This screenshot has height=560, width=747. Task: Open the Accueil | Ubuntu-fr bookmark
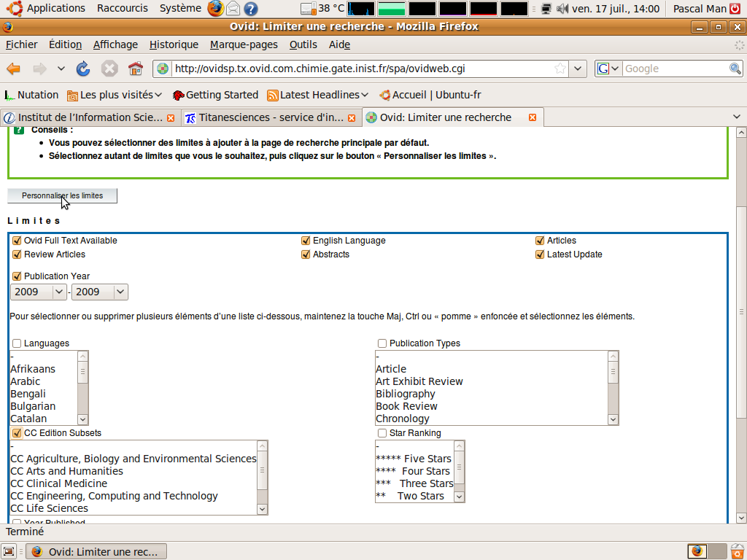[x=430, y=96]
